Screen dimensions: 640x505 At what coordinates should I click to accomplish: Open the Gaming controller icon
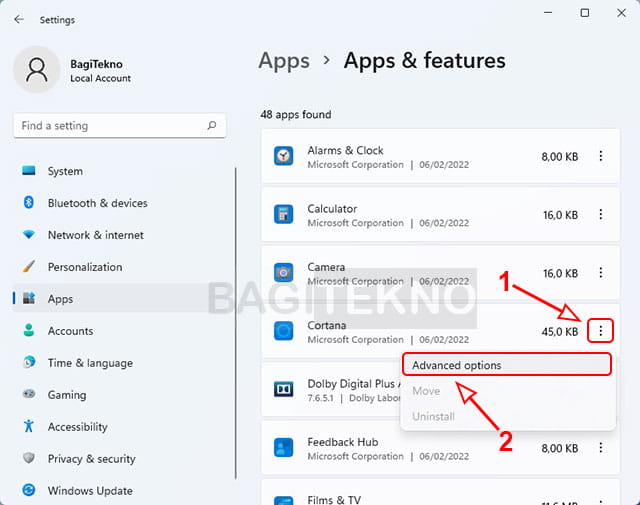29,394
